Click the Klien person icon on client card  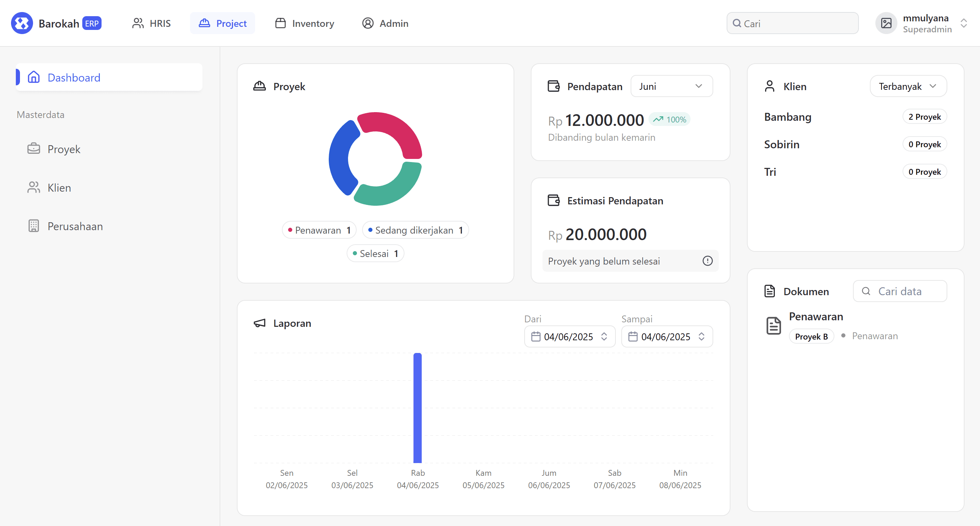[x=770, y=86]
